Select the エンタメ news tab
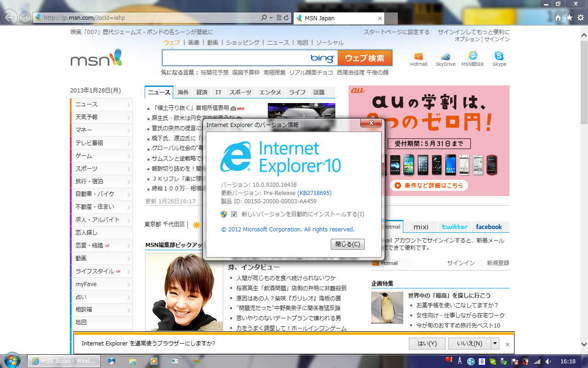 (x=270, y=92)
